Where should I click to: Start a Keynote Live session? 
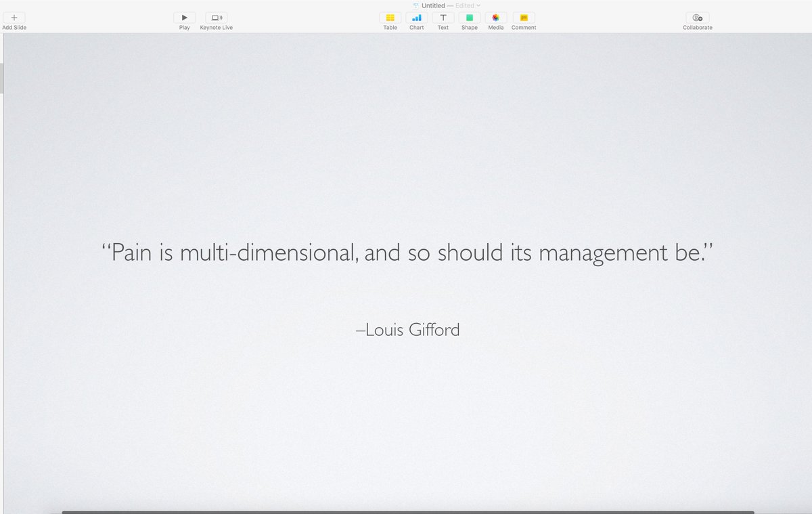tap(216, 18)
